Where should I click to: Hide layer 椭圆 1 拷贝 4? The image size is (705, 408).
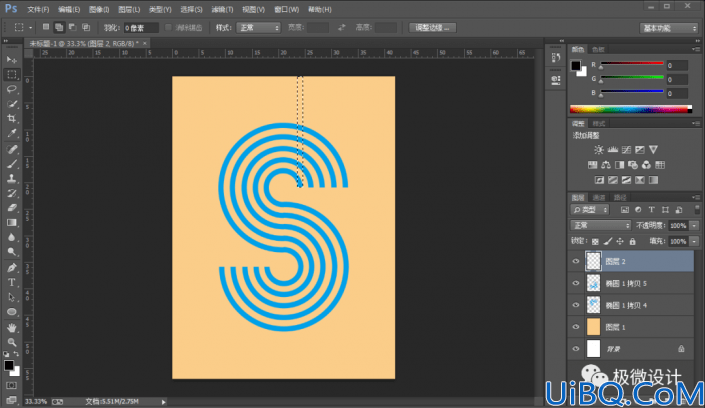(576, 305)
